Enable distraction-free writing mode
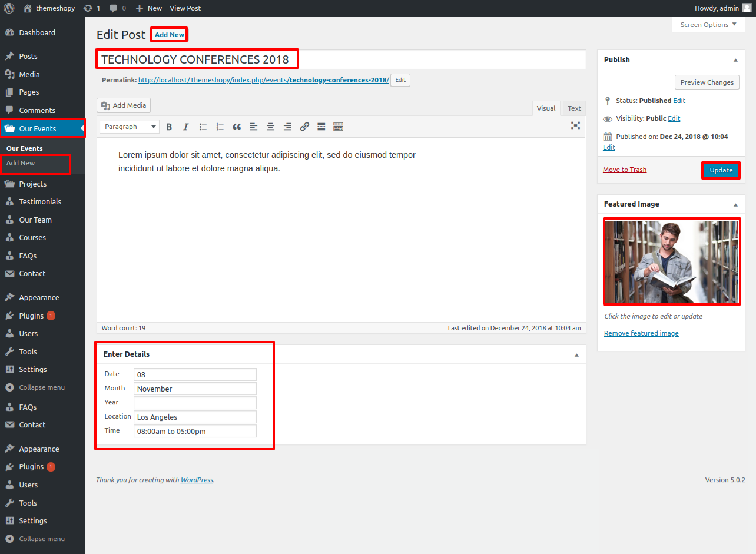Viewport: 756px width, 554px height. point(575,125)
